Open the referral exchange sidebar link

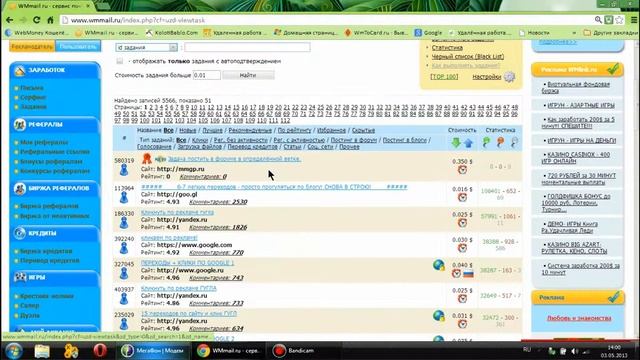49,206
